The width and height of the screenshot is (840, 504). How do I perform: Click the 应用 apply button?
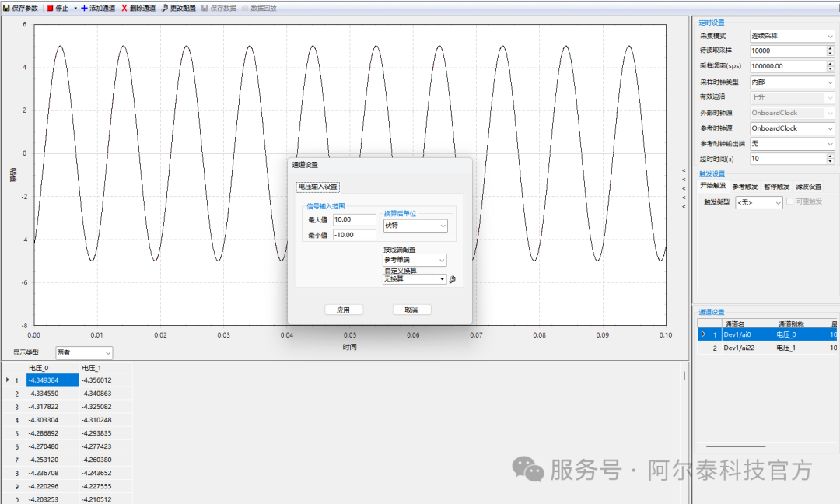(343, 310)
